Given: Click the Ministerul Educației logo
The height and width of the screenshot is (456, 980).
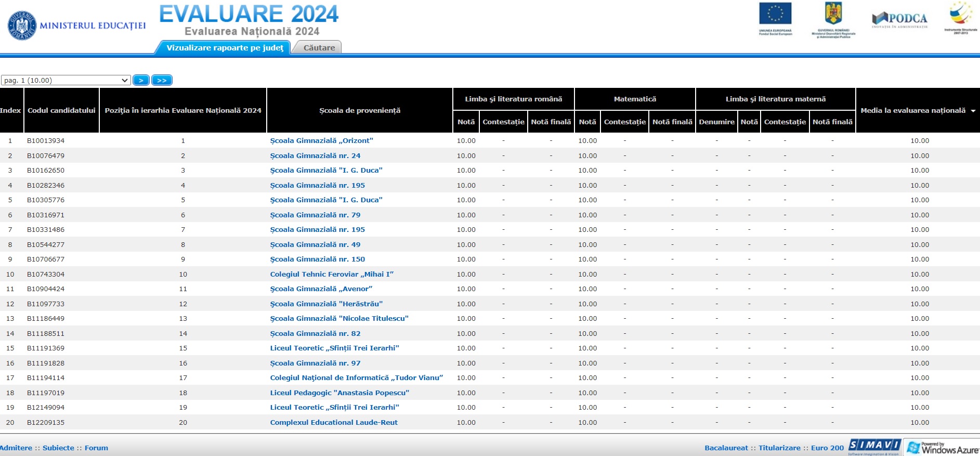Looking at the screenshot, I should 76,25.
